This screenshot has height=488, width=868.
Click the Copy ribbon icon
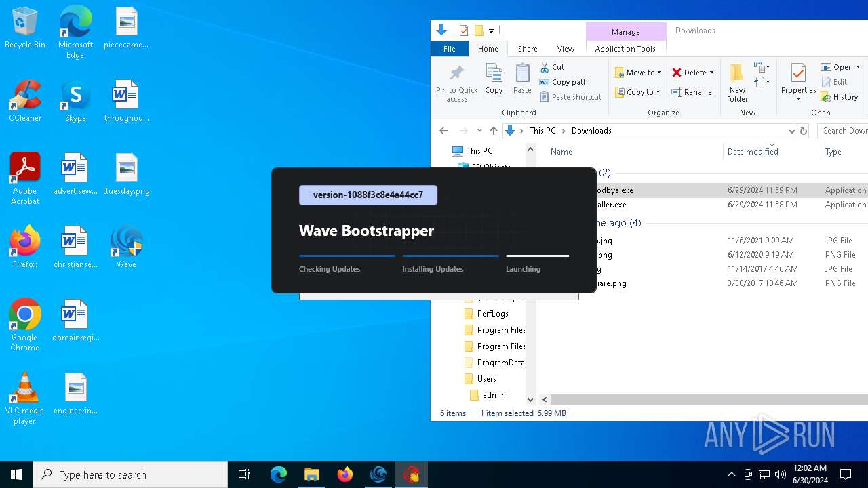coord(494,80)
